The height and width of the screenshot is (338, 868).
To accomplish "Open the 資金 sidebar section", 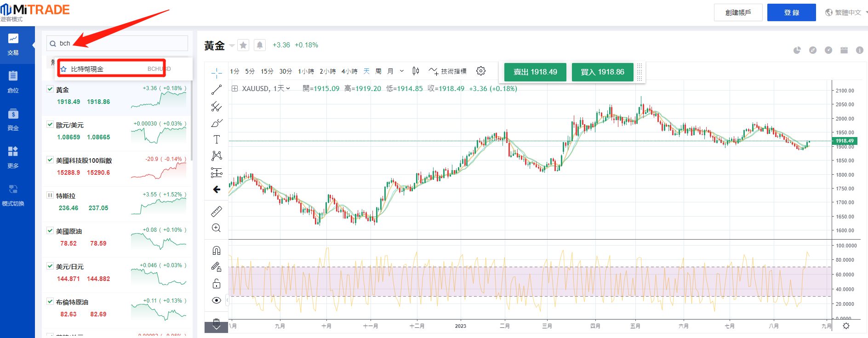I will pos(13,120).
